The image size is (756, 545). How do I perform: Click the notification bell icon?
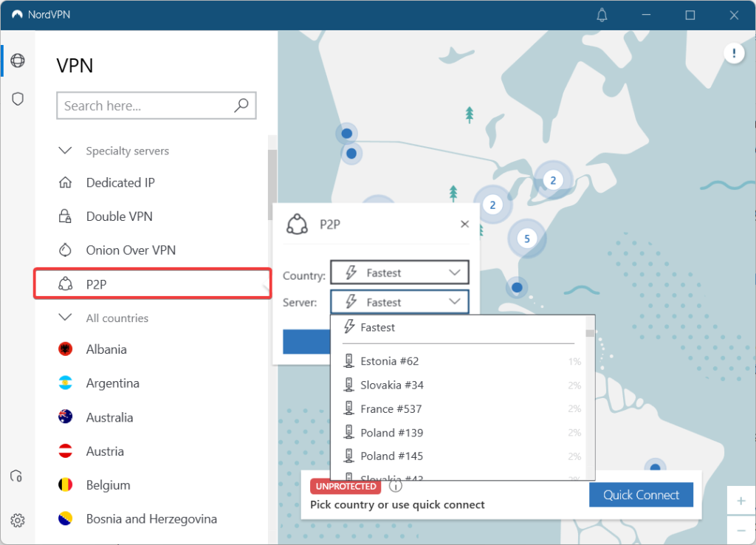tap(602, 15)
